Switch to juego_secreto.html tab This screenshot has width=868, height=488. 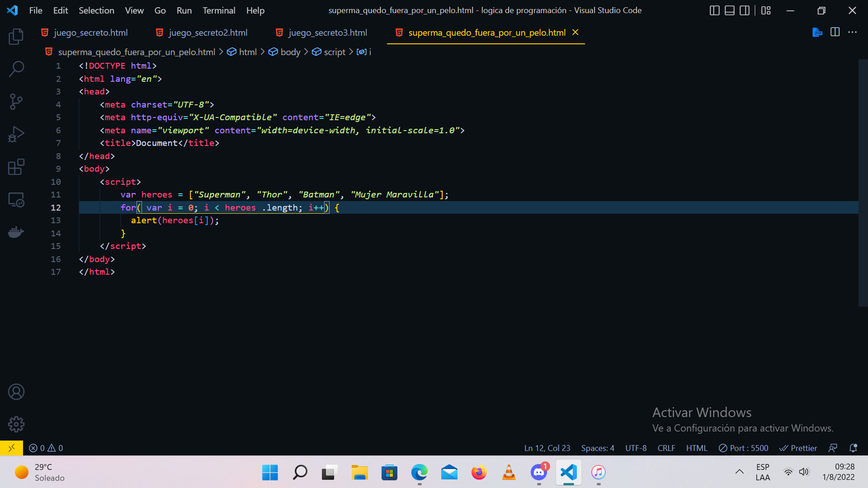90,33
